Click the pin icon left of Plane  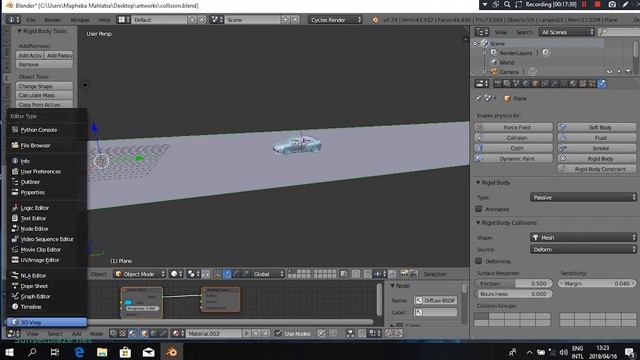click(x=478, y=98)
